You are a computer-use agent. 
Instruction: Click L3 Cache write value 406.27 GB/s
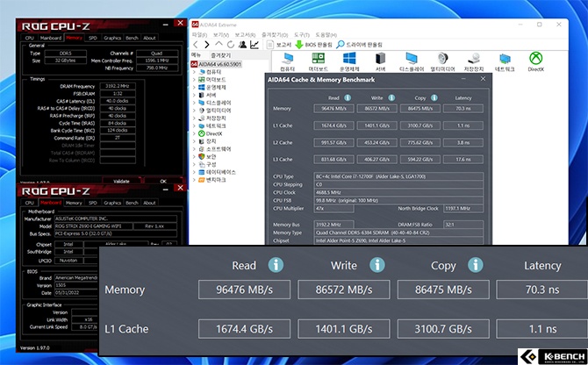click(x=376, y=160)
